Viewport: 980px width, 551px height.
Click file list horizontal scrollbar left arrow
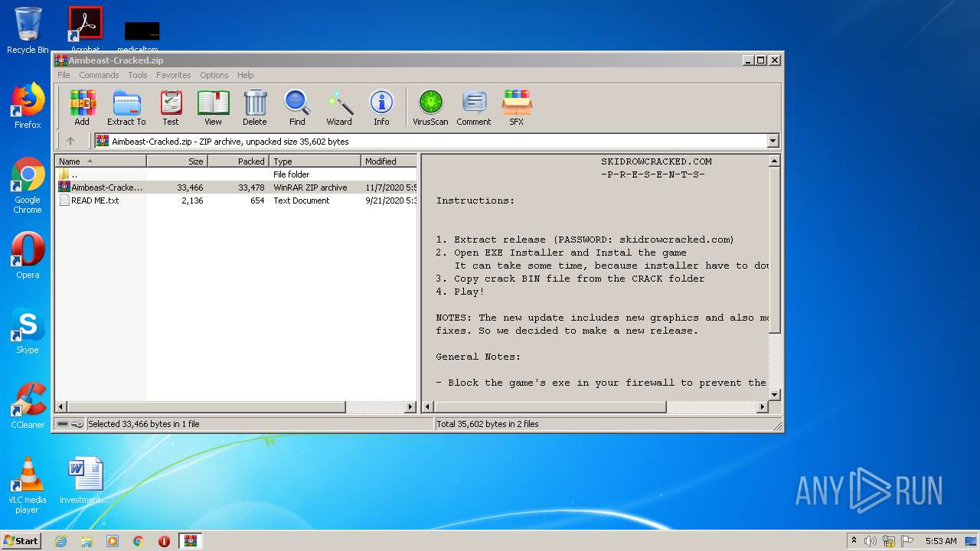click(x=62, y=407)
